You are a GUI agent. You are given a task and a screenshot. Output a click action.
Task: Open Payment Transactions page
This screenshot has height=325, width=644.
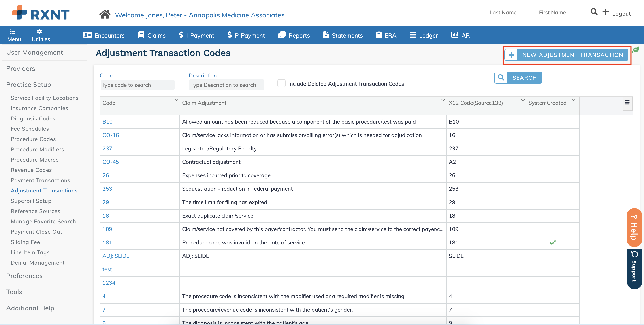[41, 180]
